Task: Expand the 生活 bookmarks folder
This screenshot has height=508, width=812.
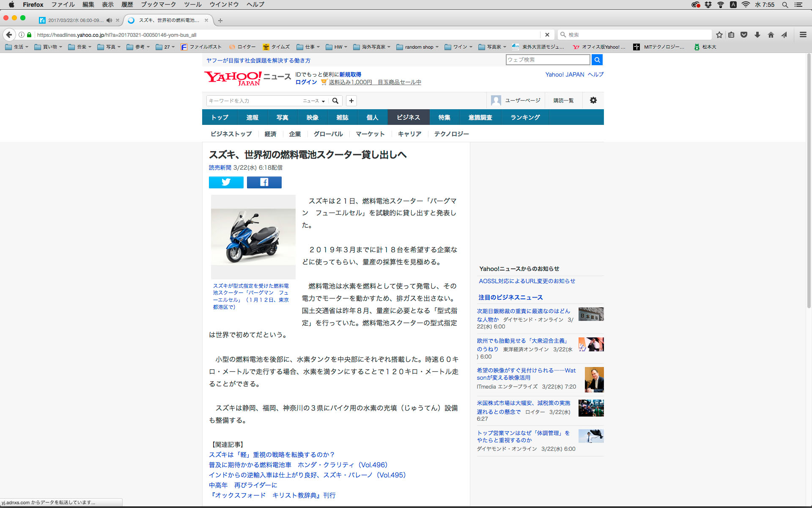Action: tap(17, 47)
